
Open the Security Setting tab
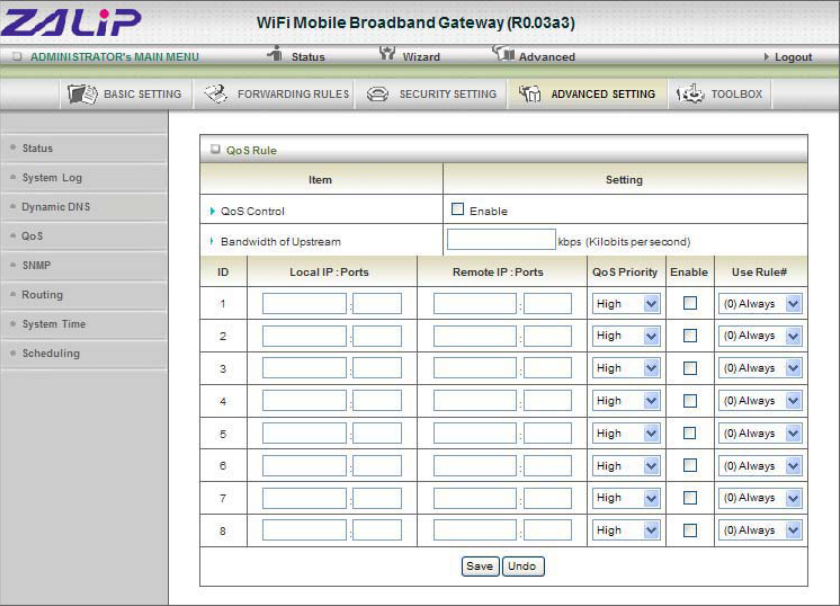(x=431, y=94)
